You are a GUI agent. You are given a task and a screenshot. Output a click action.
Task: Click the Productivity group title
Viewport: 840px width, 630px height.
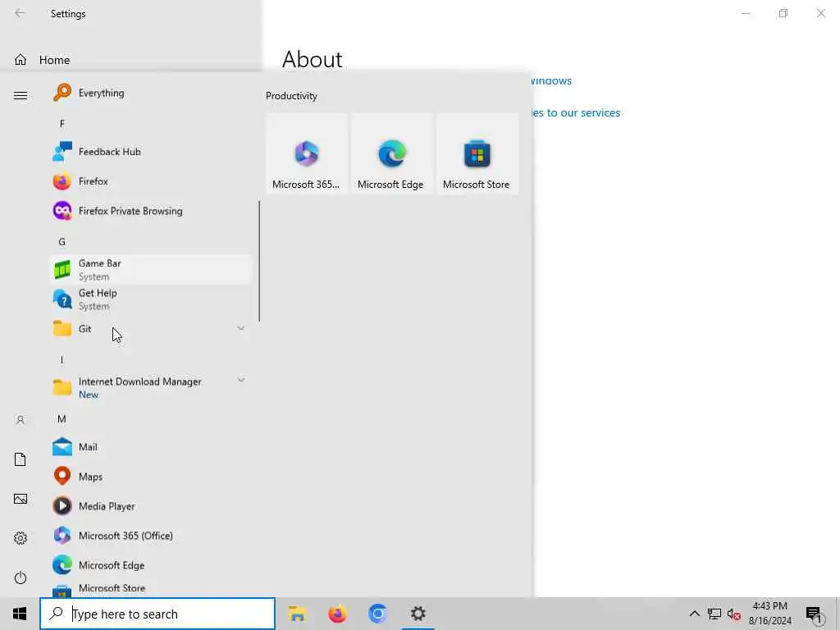click(x=291, y=96)
